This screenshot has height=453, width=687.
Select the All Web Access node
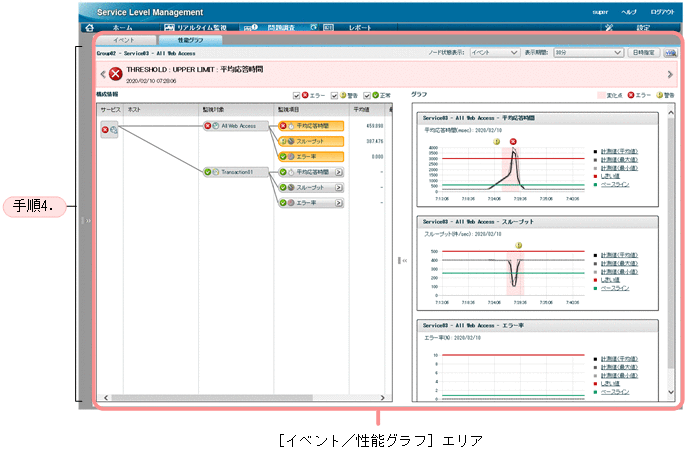[x=236, y=126]
